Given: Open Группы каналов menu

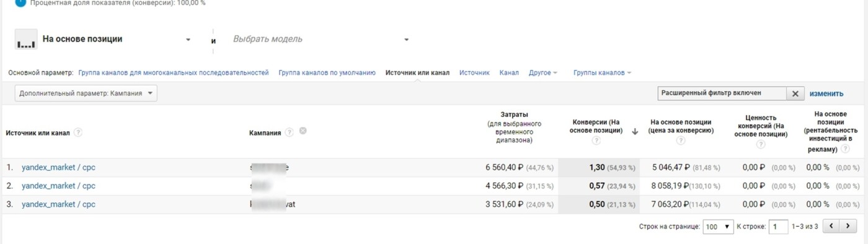Looking at the screenshot, I should click(602, 72).
